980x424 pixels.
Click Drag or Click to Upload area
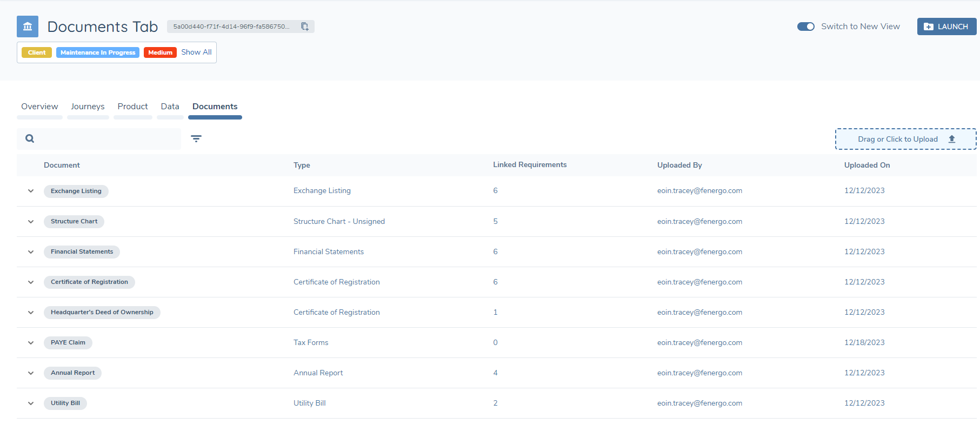pyautogui.click(x=905, y=139)
